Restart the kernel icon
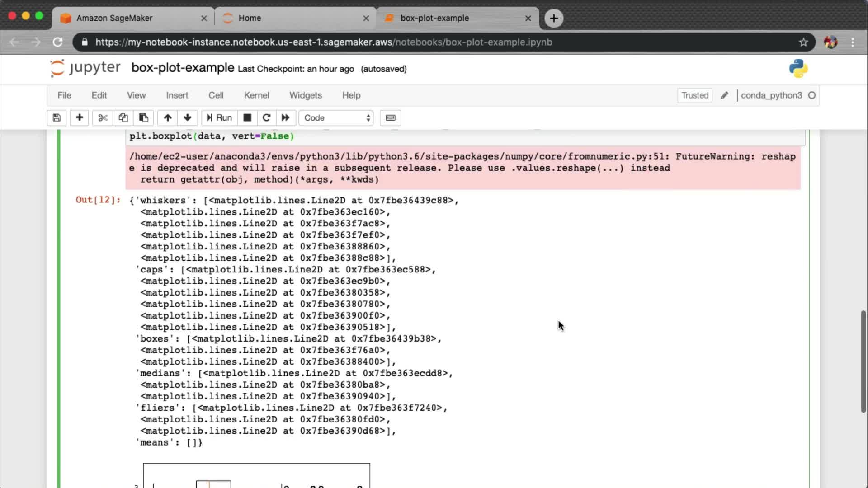This screenshot has height=488, width=868. pyautogui.click(x=266, y=118)
